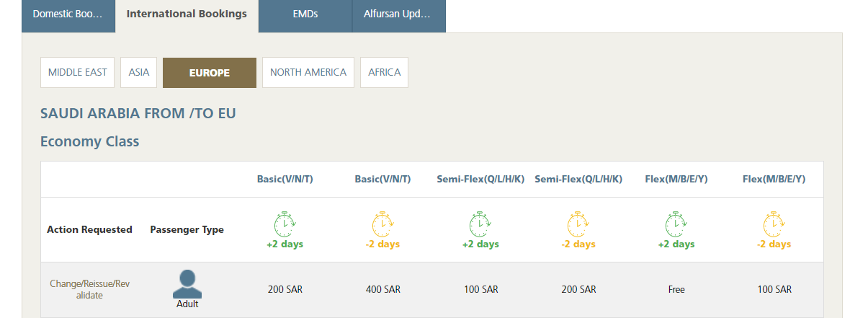Screen dimensions: 868x318
Task: Click the Semi-Flex -2 days '200 SAR' cell
Action: click(x=578, y=289)
